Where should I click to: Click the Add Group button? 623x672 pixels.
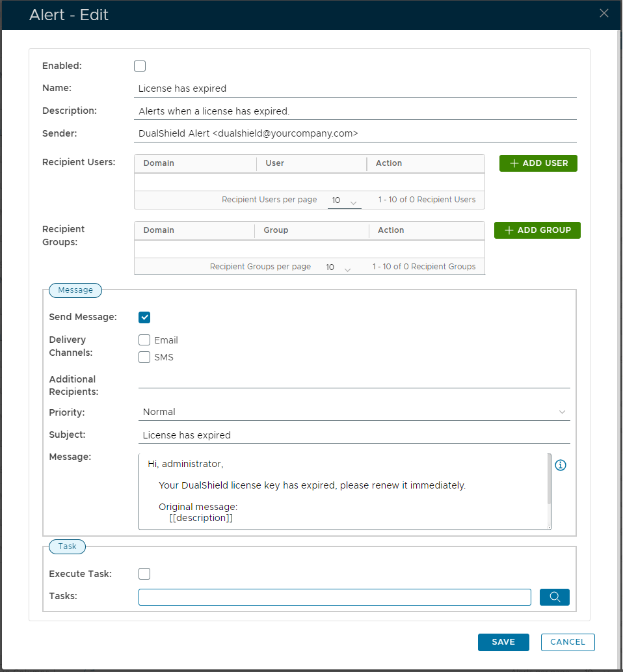[x=537, y=230]
